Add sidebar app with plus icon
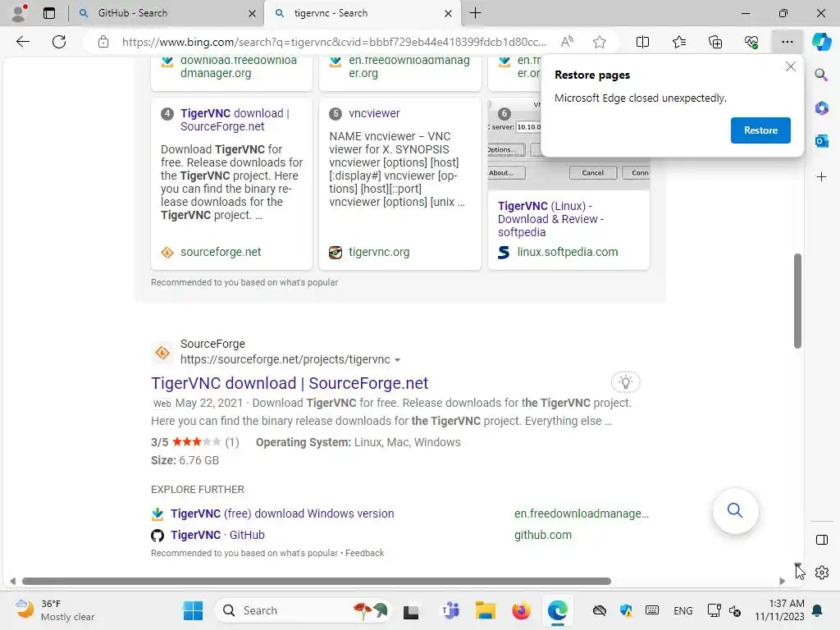 [821, 177]
